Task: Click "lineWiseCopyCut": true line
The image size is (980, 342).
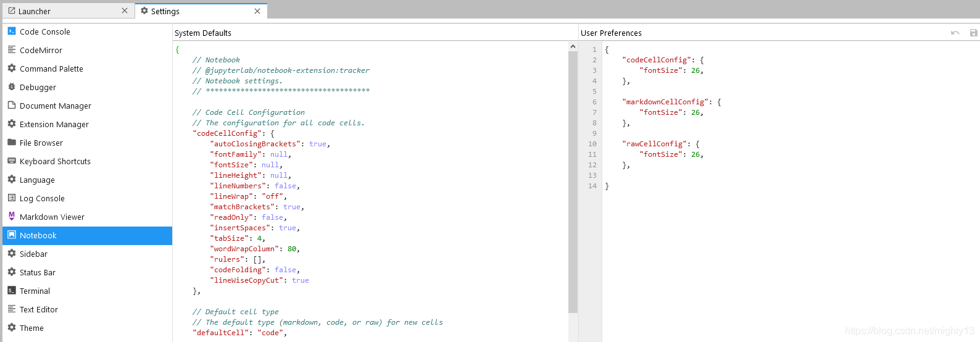Action: [259, 280]
